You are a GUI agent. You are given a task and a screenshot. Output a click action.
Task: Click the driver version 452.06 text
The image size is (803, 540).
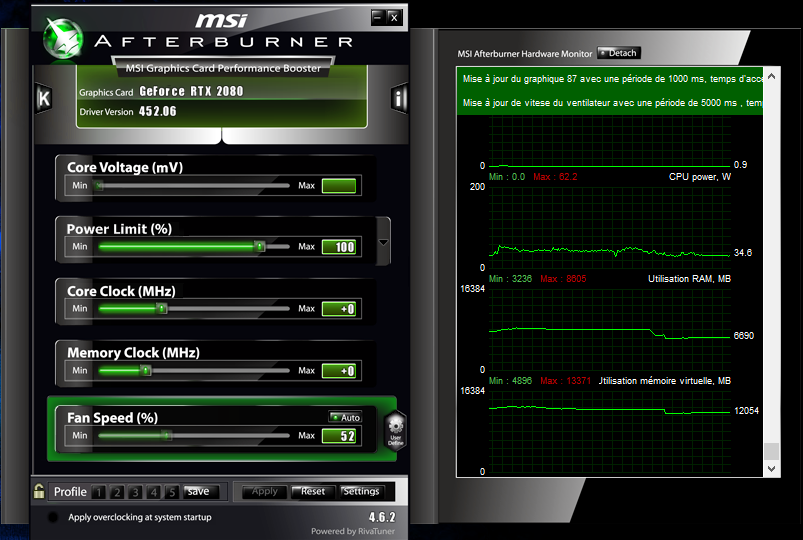(158, 111)
